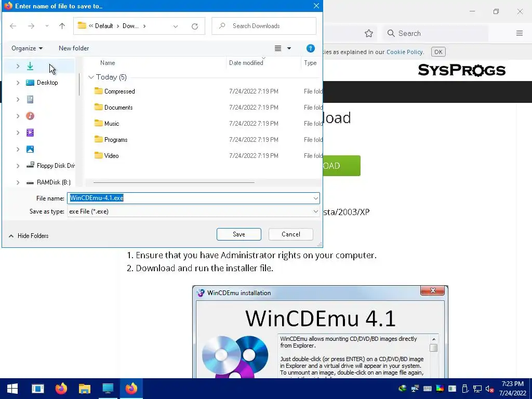This screenshot has height=399, width=532.
Task: Open the Firefox hamburger menu
Action: coord(520,33)
